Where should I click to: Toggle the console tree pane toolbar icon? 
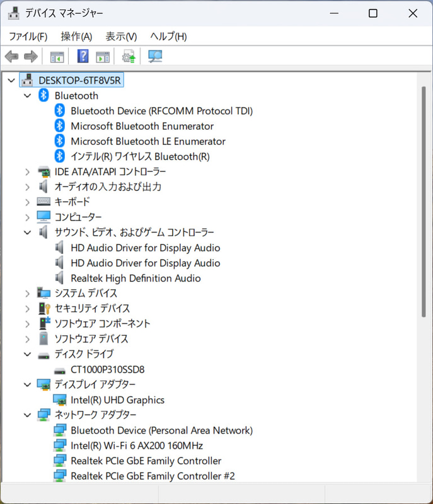click(57, 57)
